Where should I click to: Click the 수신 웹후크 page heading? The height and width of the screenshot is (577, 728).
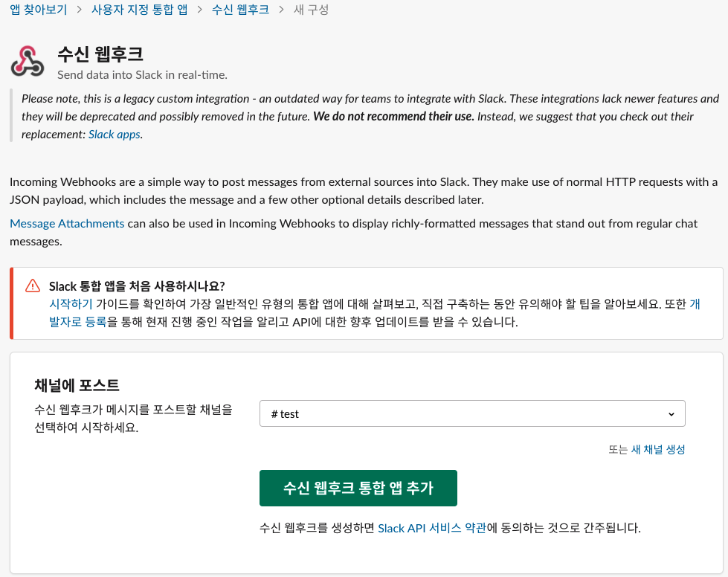tap(100, 54)
